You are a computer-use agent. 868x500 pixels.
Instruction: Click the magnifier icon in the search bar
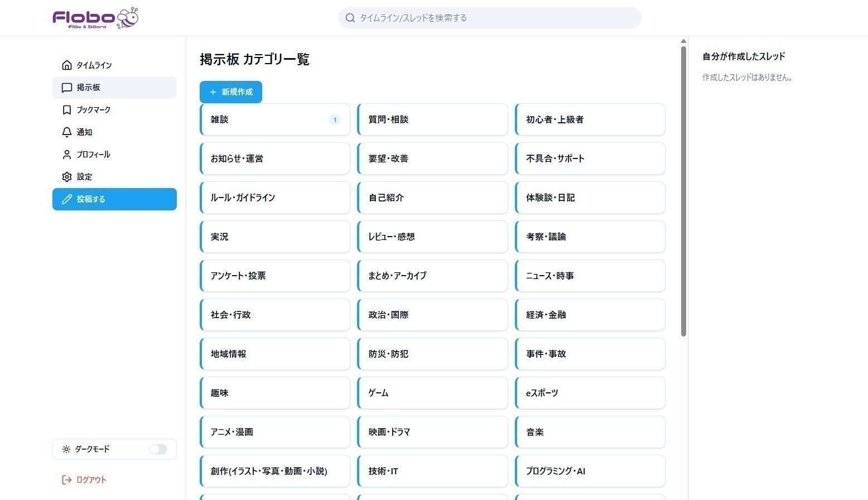click(x=350, y=17)
